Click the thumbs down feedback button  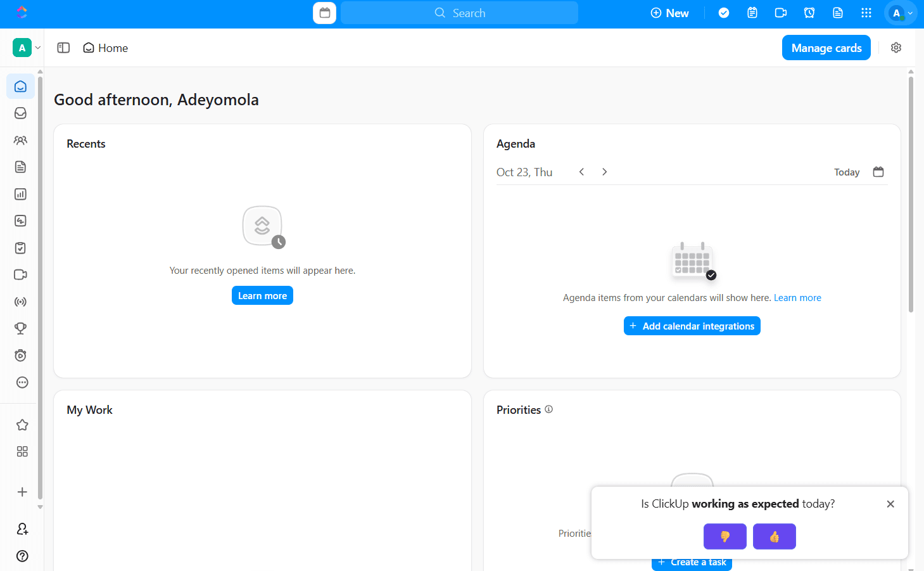click(x=725, y=537)
